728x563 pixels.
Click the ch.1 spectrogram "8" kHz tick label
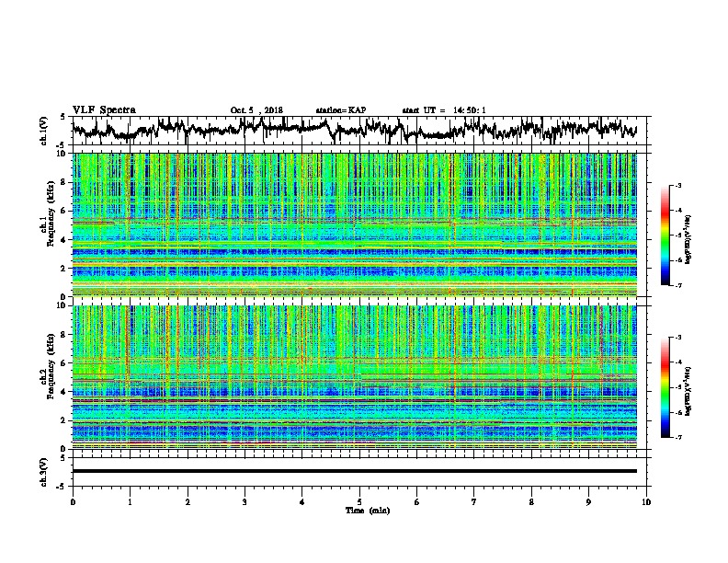[x=64, y=182]
